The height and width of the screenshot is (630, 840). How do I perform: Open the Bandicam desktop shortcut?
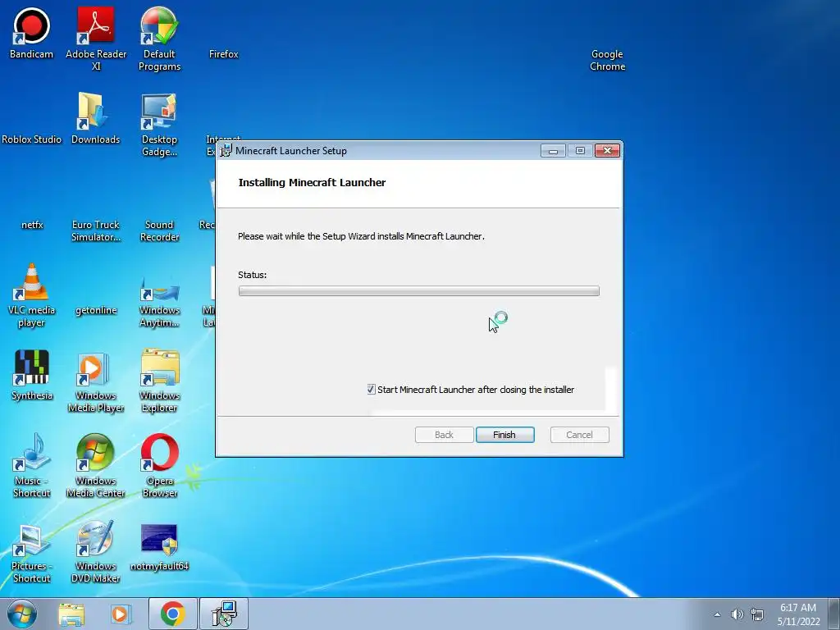32,33
